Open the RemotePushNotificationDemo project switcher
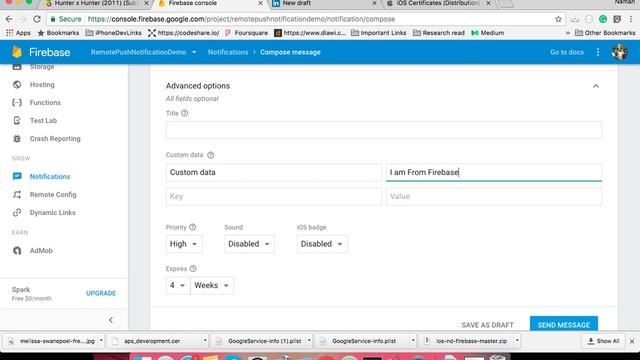The image size is (640, 360). tap(143, 52)
